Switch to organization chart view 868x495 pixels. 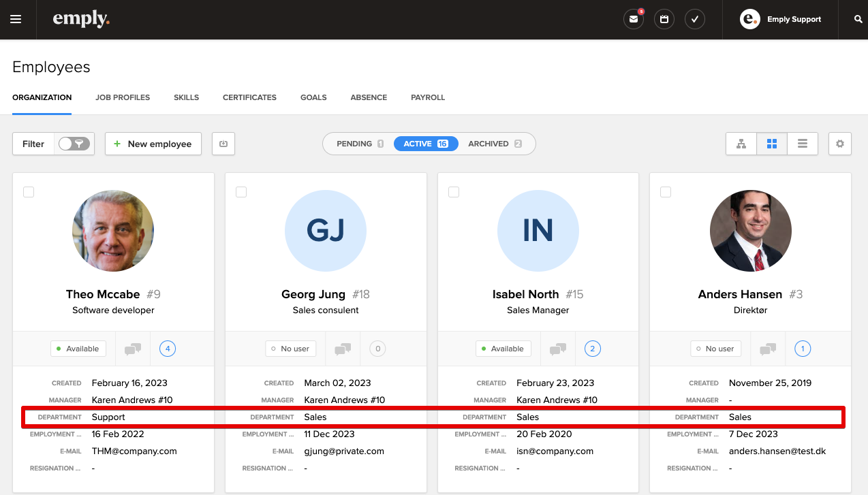(741, 144)
